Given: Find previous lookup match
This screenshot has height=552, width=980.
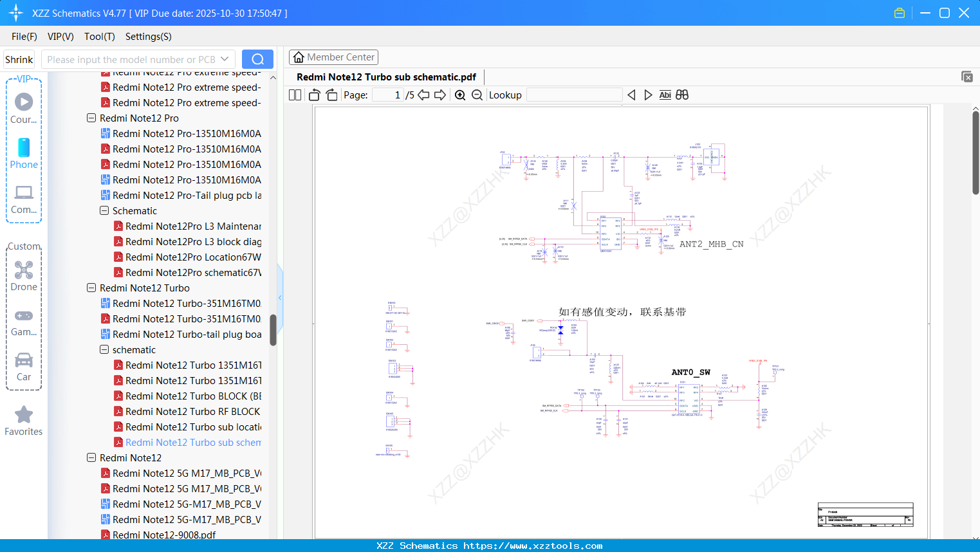Looking at the screenshot, I should click(631, 95).
